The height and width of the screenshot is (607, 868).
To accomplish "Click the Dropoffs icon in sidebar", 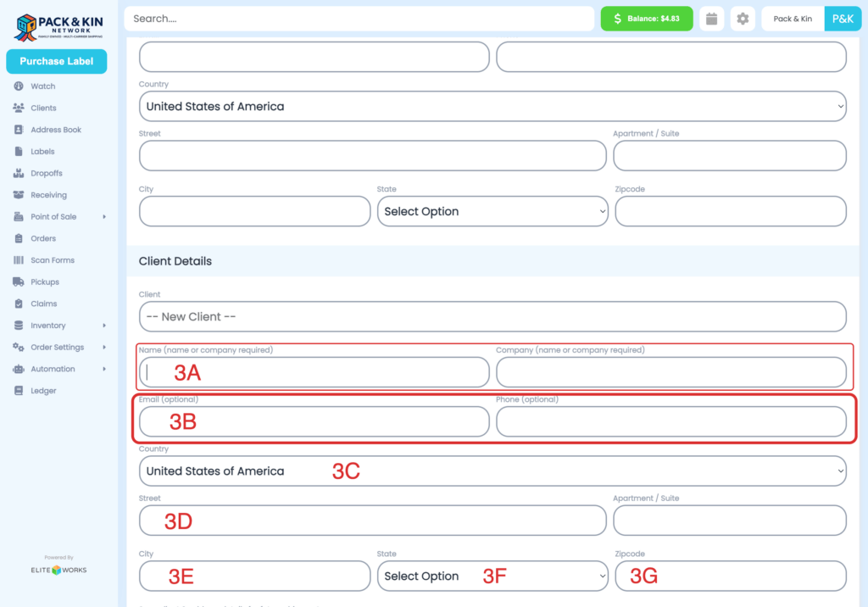I will point(19,173).
